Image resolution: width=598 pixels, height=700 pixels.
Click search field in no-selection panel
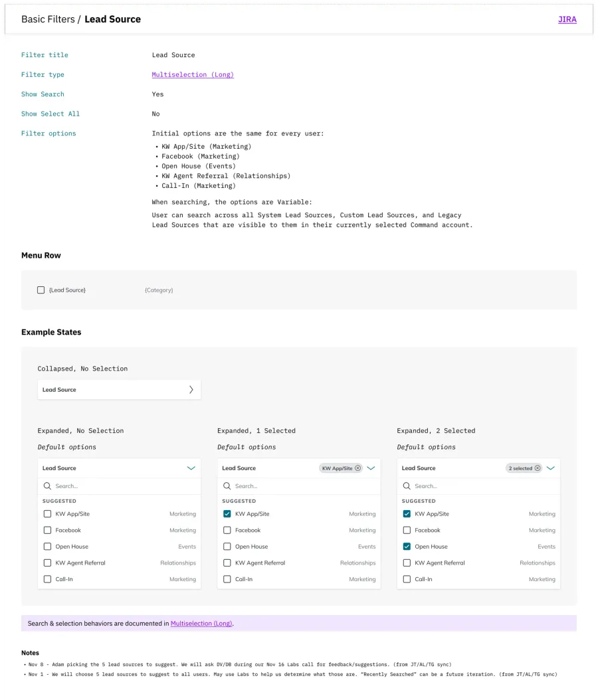click(119, 486)
